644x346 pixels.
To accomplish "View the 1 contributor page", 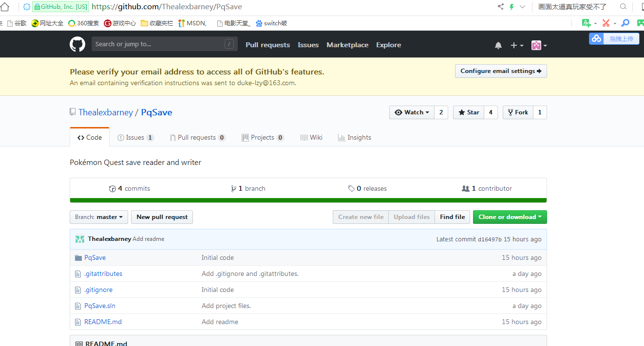I will 487,188.
